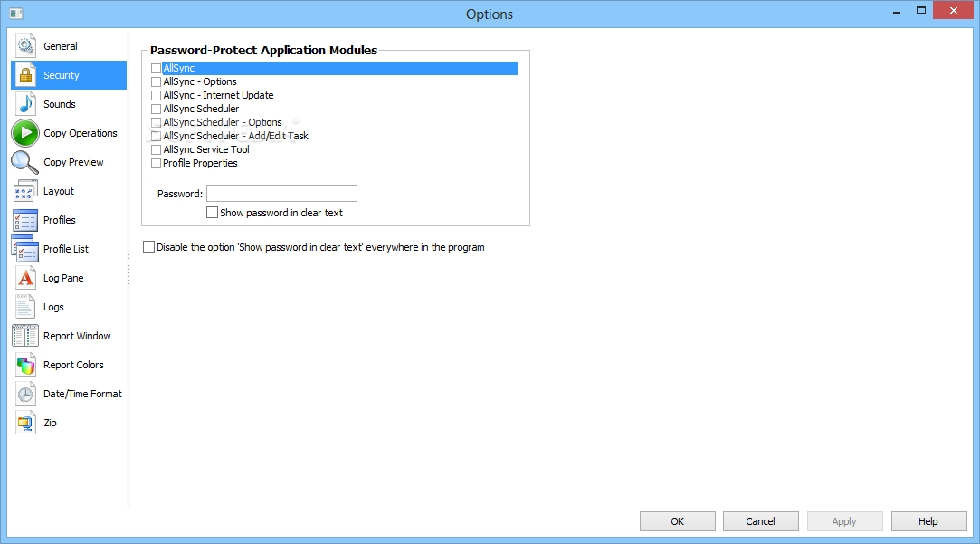Screen dimensions: 980x544
Task: Check Disable 'Show password in clear text' everywhere
Action: pos(148,247)
